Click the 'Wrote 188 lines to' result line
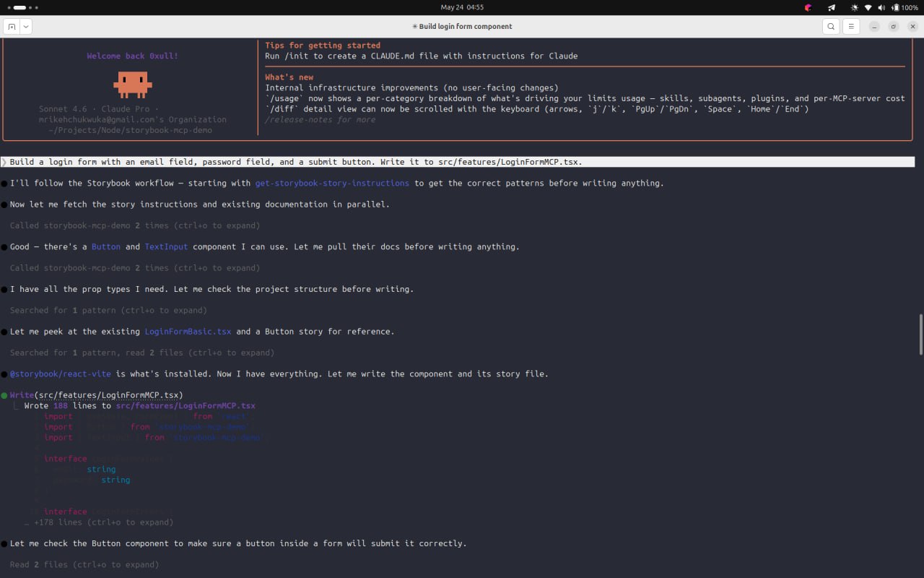This screenshot has height=578, width=924. (140, 406)
